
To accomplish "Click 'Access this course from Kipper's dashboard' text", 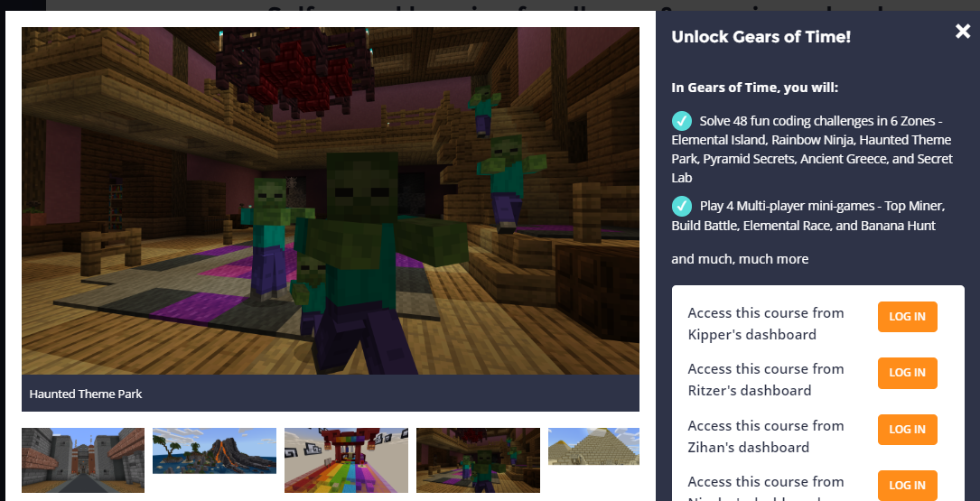I will (x=766, y=323).
